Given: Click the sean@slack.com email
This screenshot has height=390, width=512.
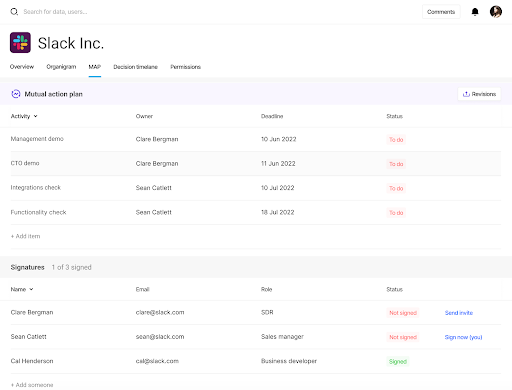Looking at the screenshot, I should point(160,336).
